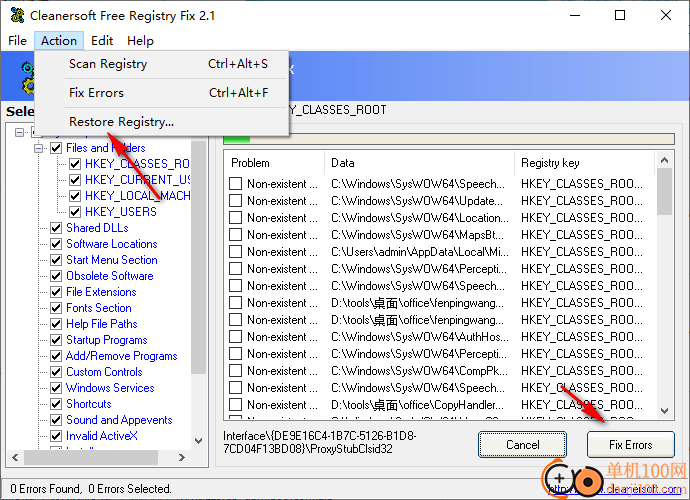Uncheck the Help File Paths checkbox

(x=56, y=324)
